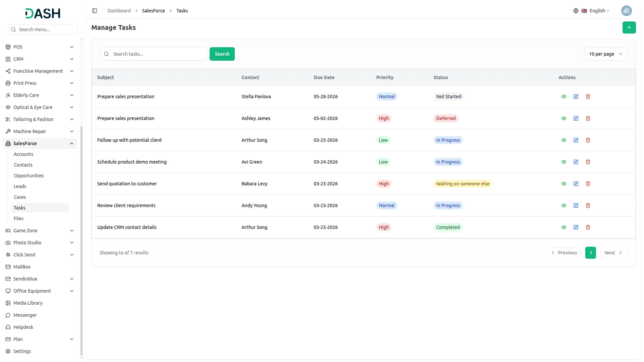View the Update CRM contact details task
The height and width of the screenshot is (362, 644).
click(564, 227)
